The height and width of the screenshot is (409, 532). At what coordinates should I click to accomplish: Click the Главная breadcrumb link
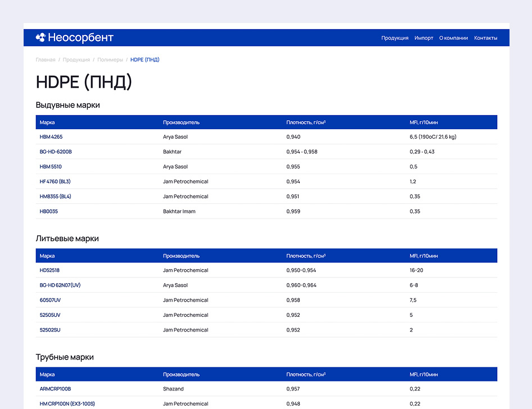(x=46, y=60)
